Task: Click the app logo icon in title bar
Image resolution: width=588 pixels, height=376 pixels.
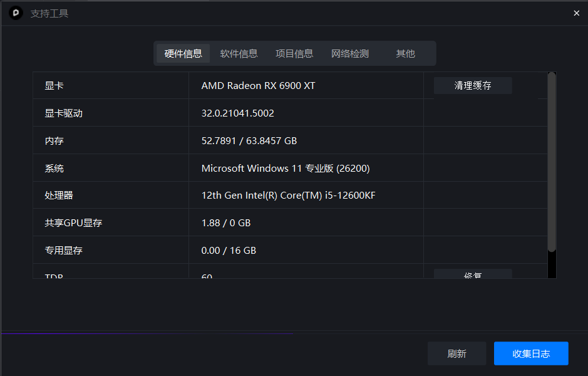Action: coord(16,13)
